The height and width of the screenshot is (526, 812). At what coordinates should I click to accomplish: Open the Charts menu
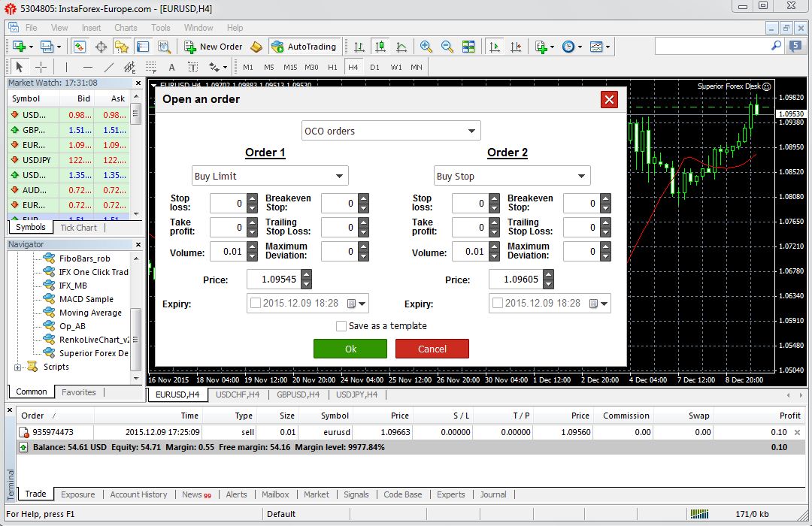point(126,28)
